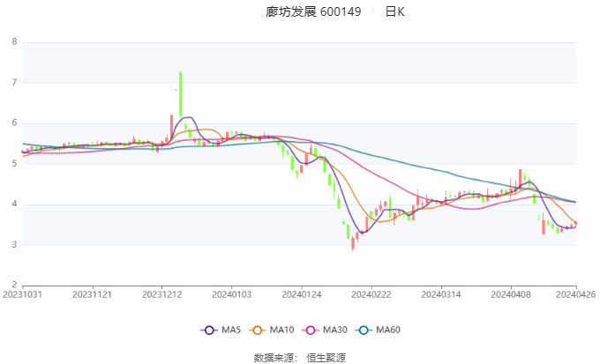This screenshot has height=364, width=600.
Task: Toggle the MA60 legend series
Action: [378, 330]
